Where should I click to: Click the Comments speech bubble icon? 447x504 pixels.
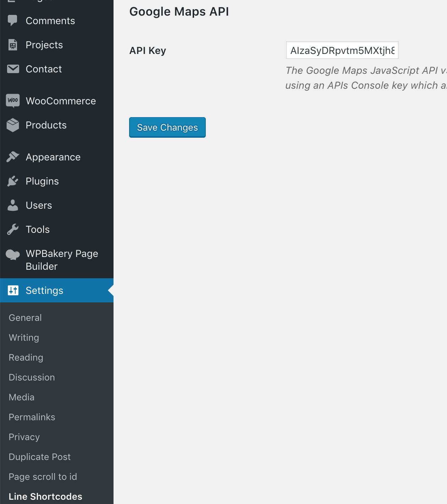(13, 21)
